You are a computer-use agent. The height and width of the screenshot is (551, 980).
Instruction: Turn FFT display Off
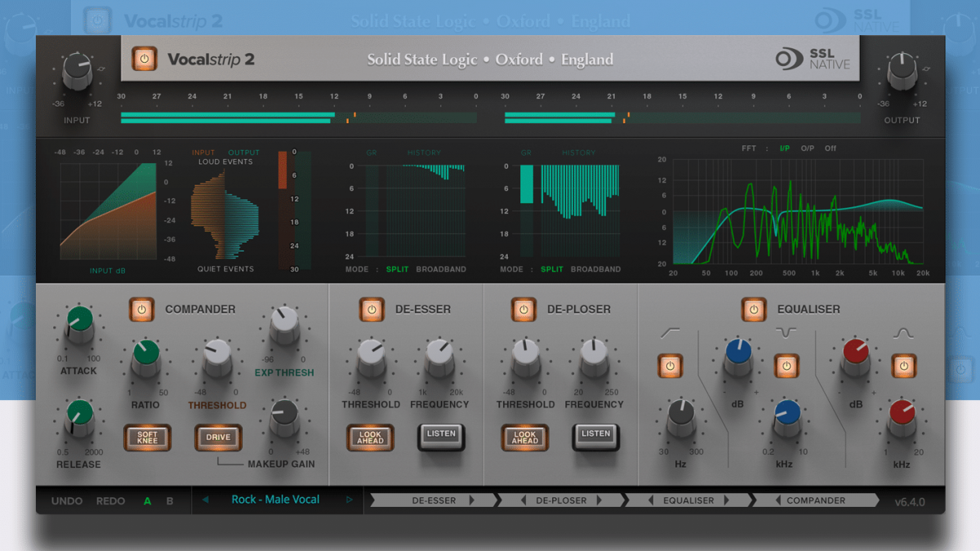click(831, 149)
